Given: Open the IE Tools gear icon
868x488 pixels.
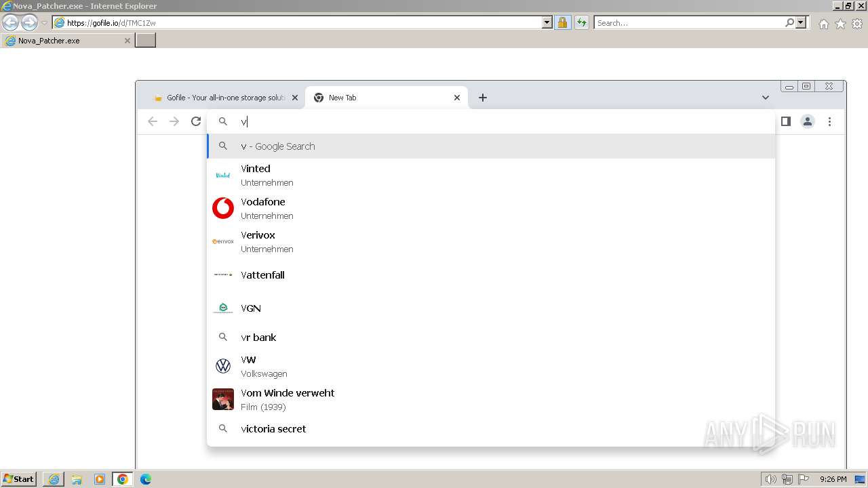Looking at the screenshot, I should coord(857,24).
